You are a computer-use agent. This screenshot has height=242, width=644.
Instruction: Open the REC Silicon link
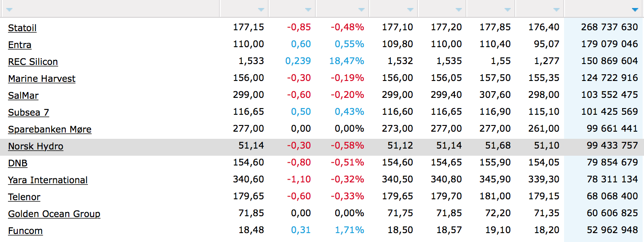coord(33,61)
